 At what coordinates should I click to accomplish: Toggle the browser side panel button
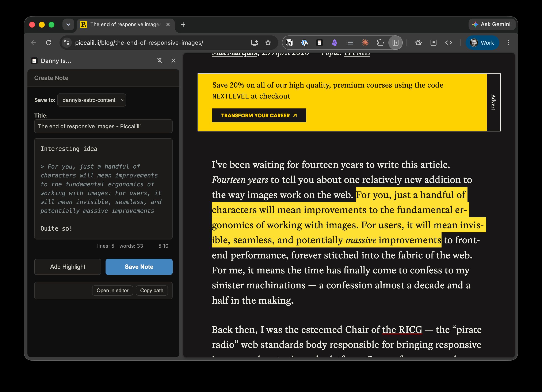[x=396, y=43]
